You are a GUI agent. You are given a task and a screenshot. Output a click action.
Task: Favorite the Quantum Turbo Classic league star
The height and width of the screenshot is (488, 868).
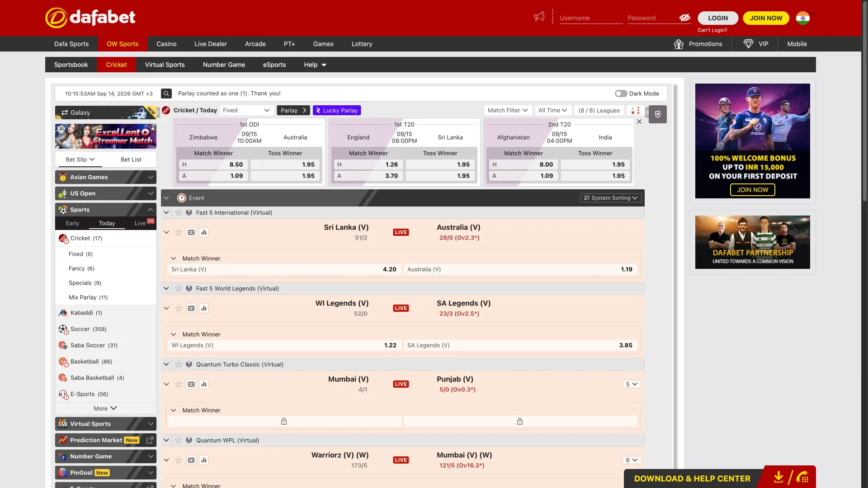point(179,365)
